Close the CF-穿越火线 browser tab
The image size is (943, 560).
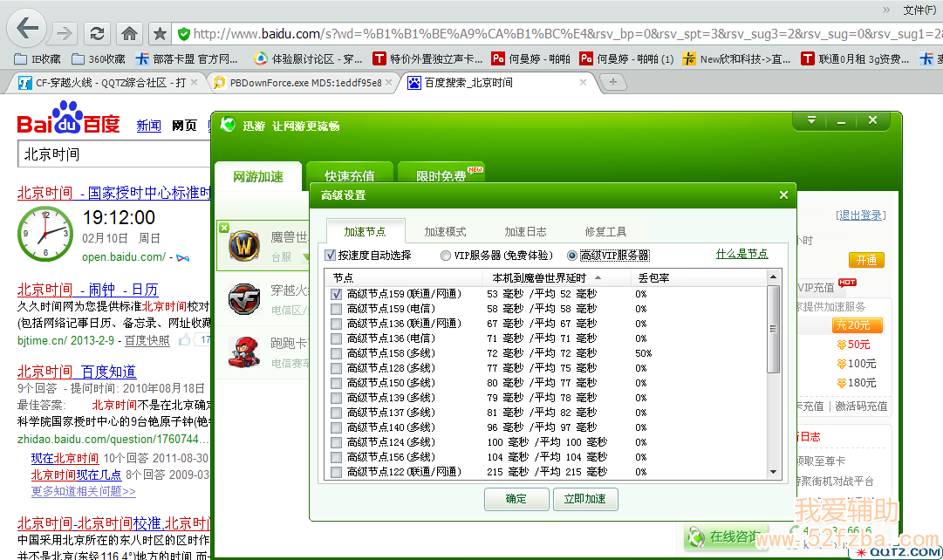pyautogui.click(x=194, y=82)
